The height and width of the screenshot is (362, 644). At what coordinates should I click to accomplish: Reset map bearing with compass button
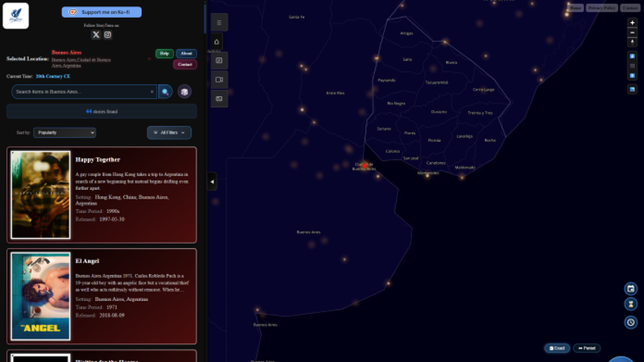point(632,42)
